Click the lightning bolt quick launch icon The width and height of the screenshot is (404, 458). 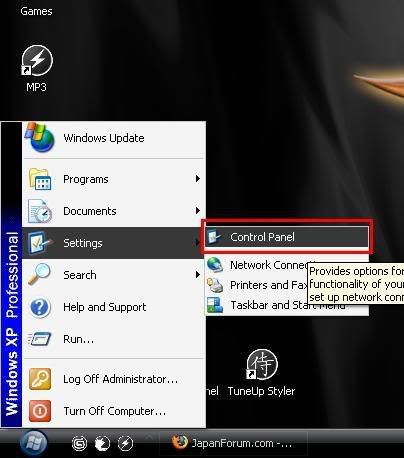coord(126,444)
